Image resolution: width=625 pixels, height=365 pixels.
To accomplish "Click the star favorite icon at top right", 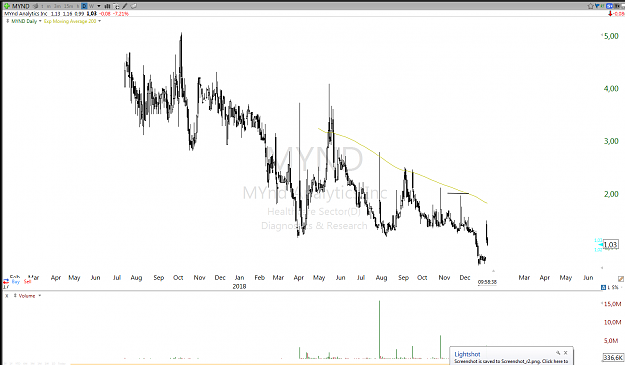I will click(590, 6).
